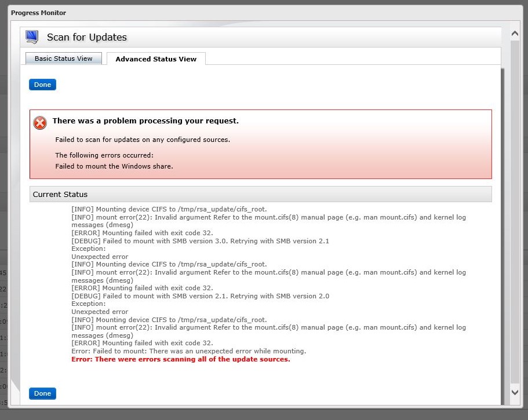
Task: Click the scrollbar down arrow
Action: pyautogui.click(x=514, y=392)
